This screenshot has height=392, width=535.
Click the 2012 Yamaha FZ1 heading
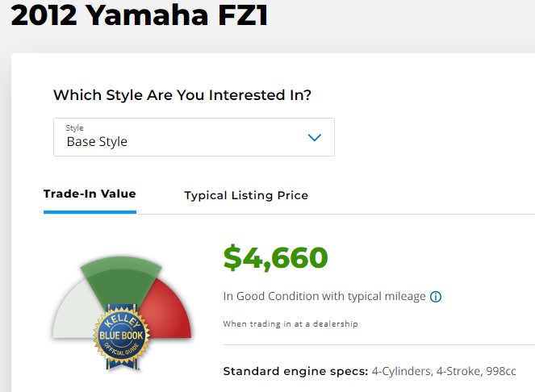click(140, 15)
